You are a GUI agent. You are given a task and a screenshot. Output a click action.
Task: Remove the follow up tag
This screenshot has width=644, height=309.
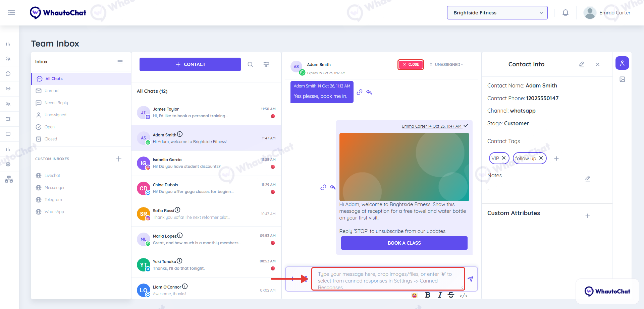tap(541, 158)
